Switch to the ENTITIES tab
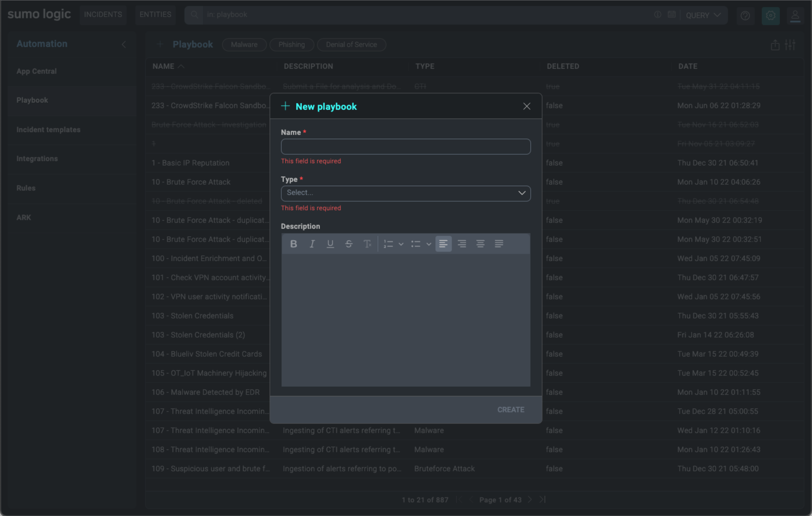 (x=155, y=14)
